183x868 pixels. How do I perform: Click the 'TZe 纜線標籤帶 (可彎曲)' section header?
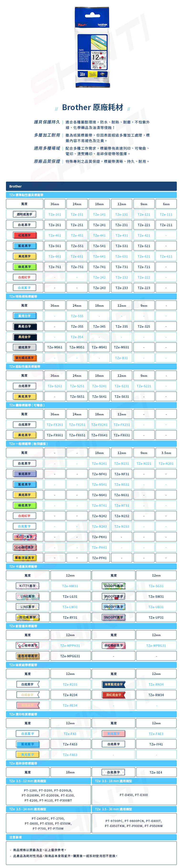point(91,405)
